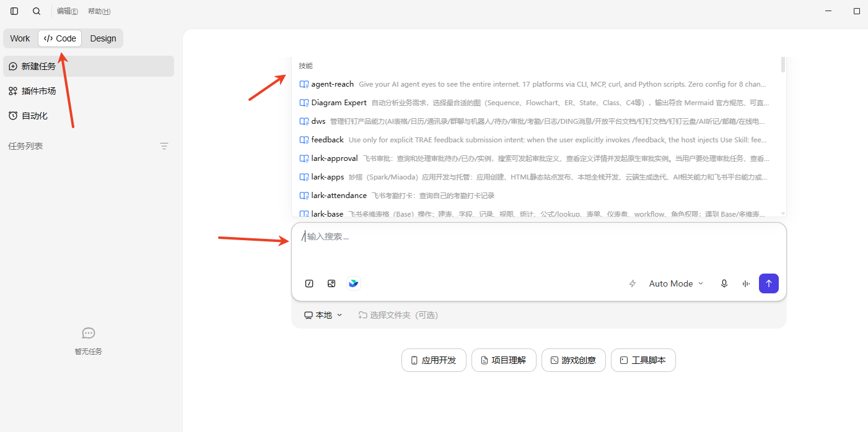
Task: Switch to the Code tab
Action: point(60,38)
